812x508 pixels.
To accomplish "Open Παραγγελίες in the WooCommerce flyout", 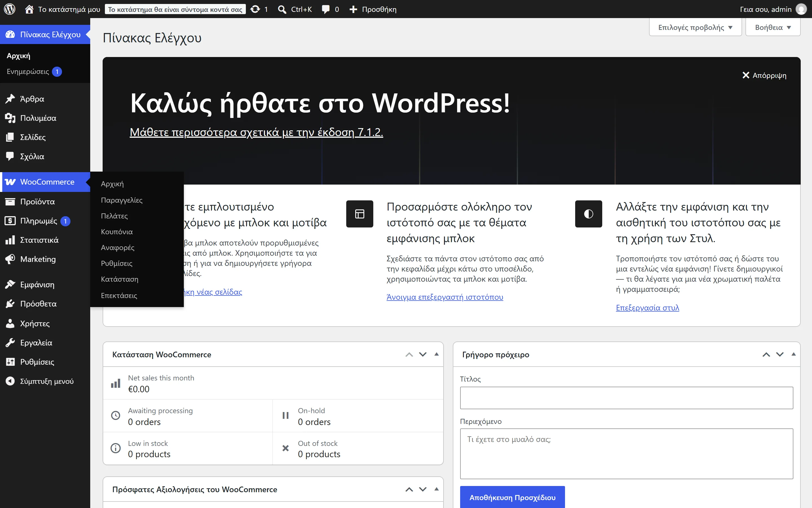I will click(x=137, y=200).
